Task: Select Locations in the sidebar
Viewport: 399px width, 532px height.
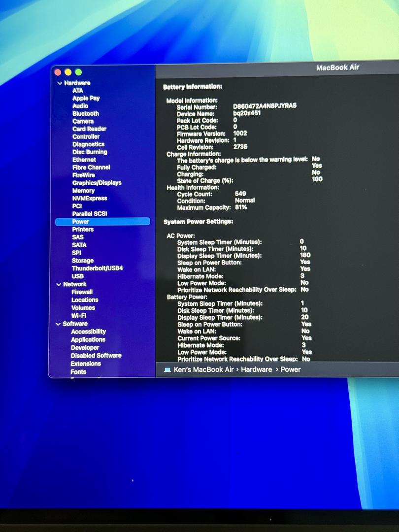Action: (x=85, y=300)
